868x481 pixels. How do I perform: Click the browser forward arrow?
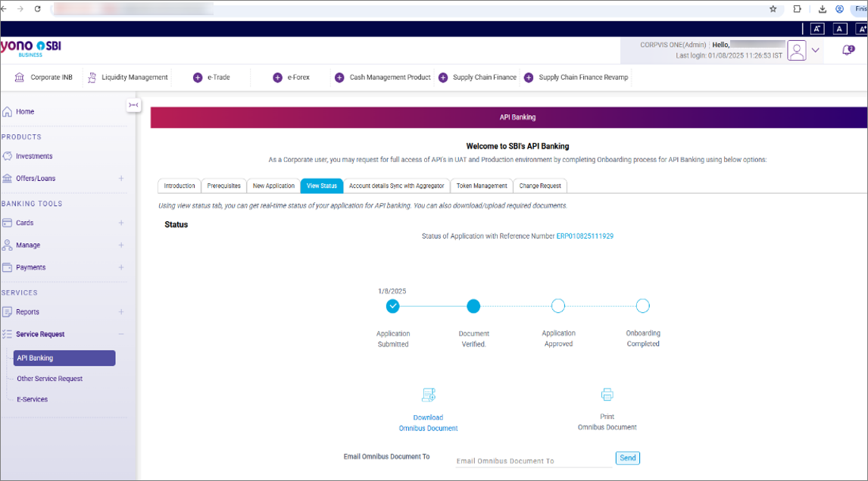(x=20, y=9)
